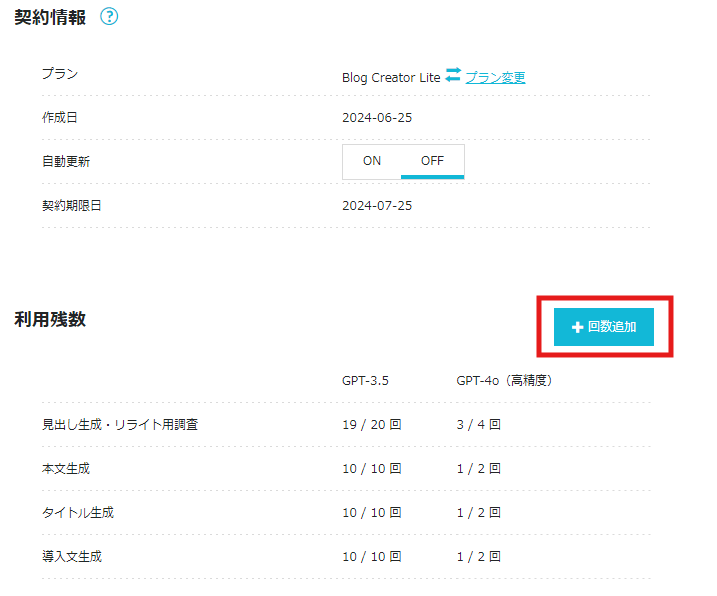Click the 本文生成 GPT-4o count 1 / 2 回
Screen dimensions: 717x596
coord(478,468)
